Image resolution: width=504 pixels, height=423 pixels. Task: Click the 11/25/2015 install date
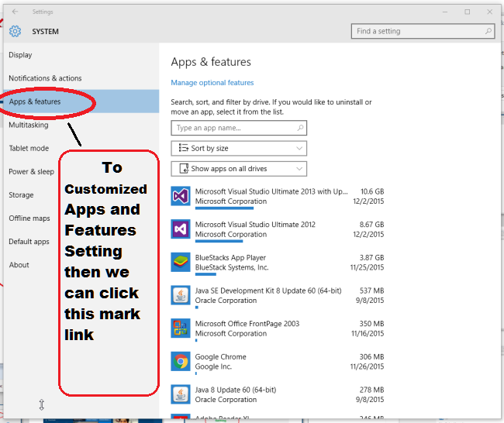367,267
